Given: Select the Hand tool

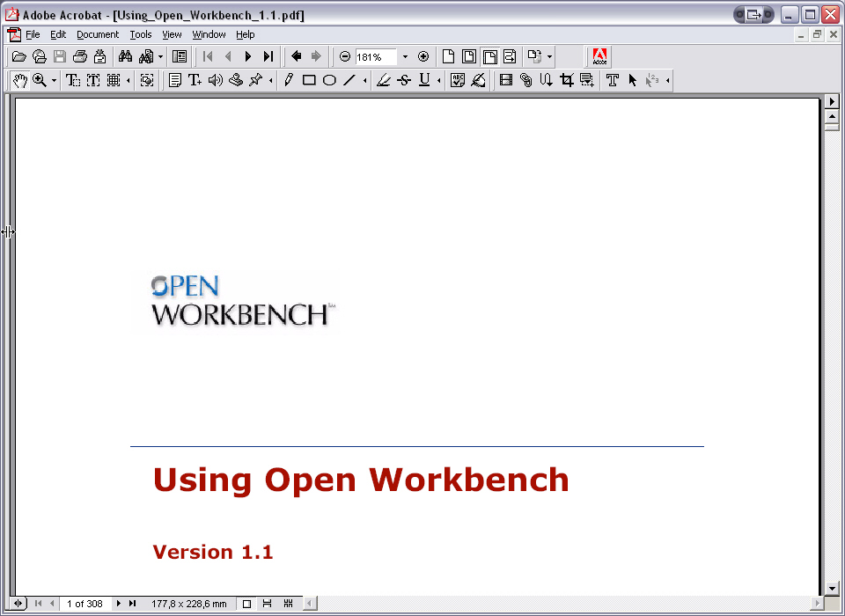Looking at the screenshot, I should (20, 81).
